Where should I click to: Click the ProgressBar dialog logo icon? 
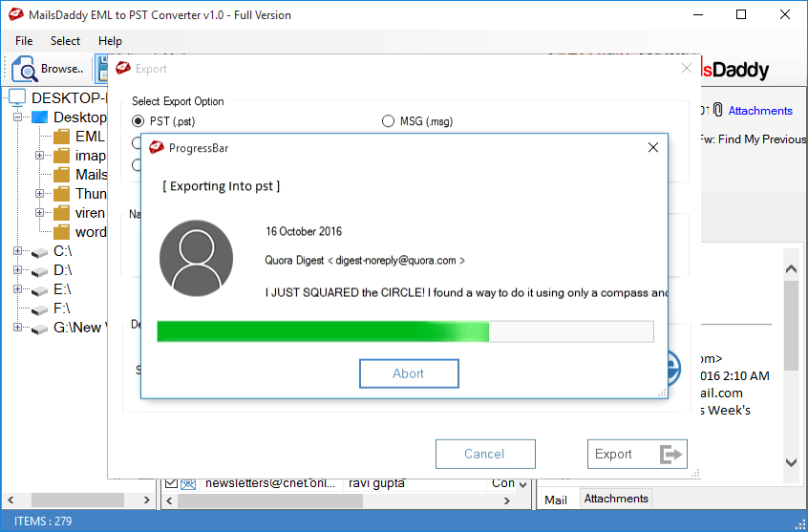point(156,148)
